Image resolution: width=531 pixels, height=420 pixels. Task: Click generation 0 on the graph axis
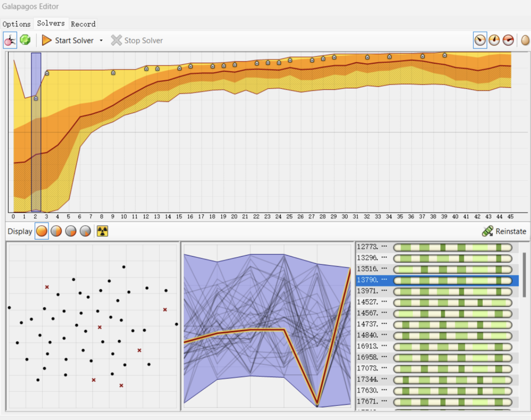pos(13,217)
